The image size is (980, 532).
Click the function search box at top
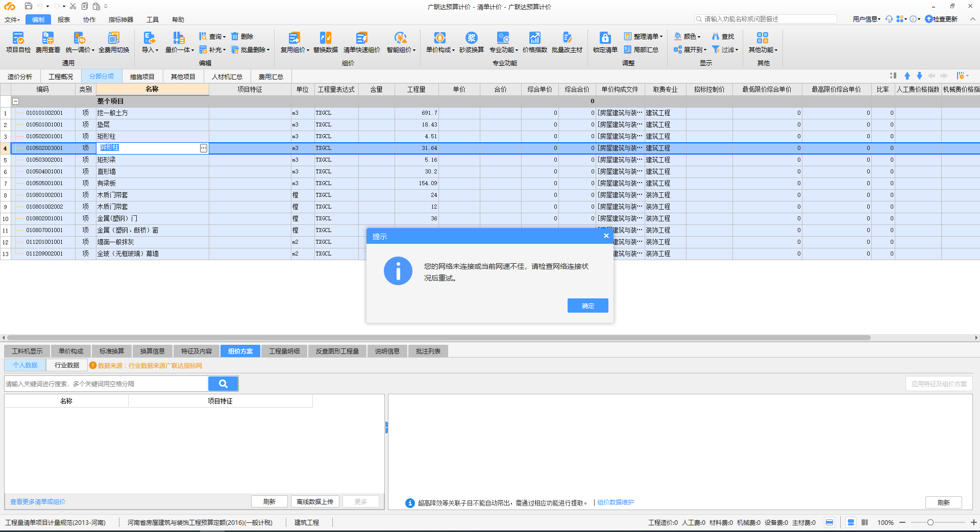[766, 19]
